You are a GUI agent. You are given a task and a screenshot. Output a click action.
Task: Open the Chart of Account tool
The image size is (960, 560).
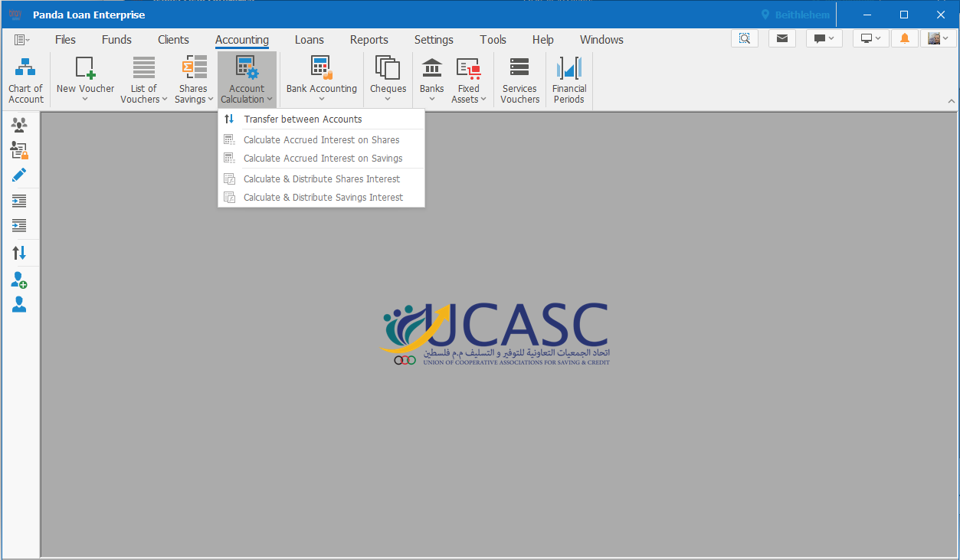(26, 80)
